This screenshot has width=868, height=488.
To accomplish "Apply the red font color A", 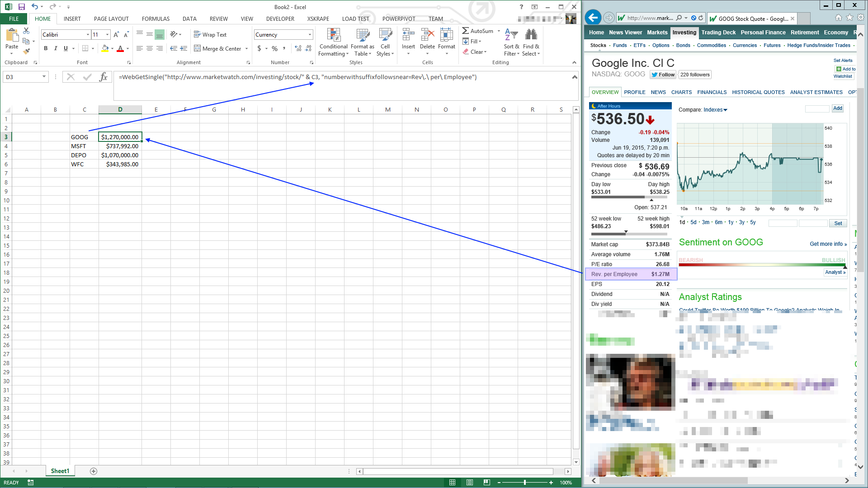I will [120, 48].
